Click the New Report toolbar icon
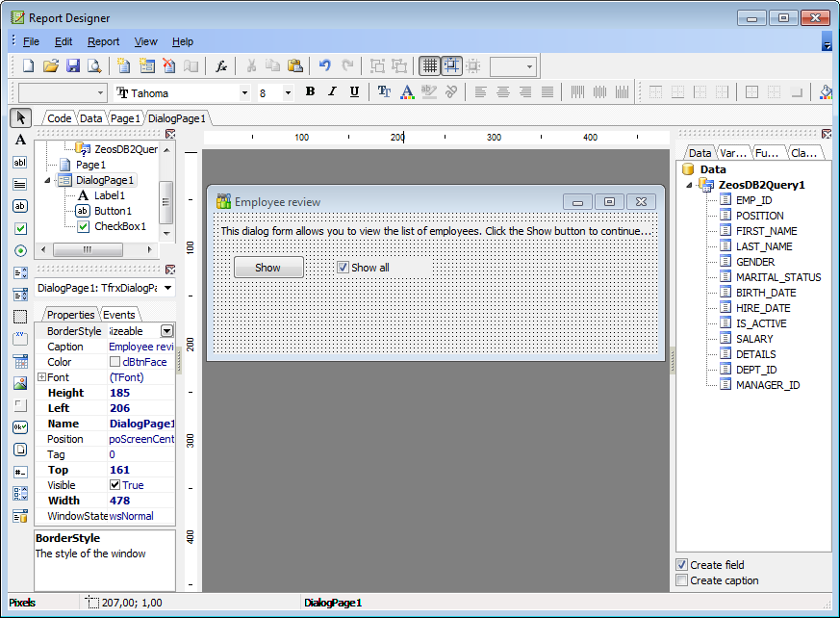The image size is (840, 618). click(29, 65)
